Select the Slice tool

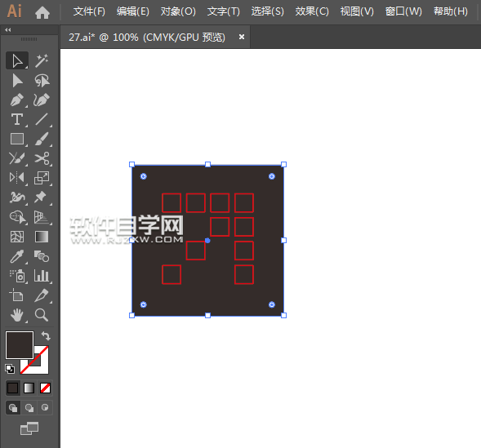[42, 295]
